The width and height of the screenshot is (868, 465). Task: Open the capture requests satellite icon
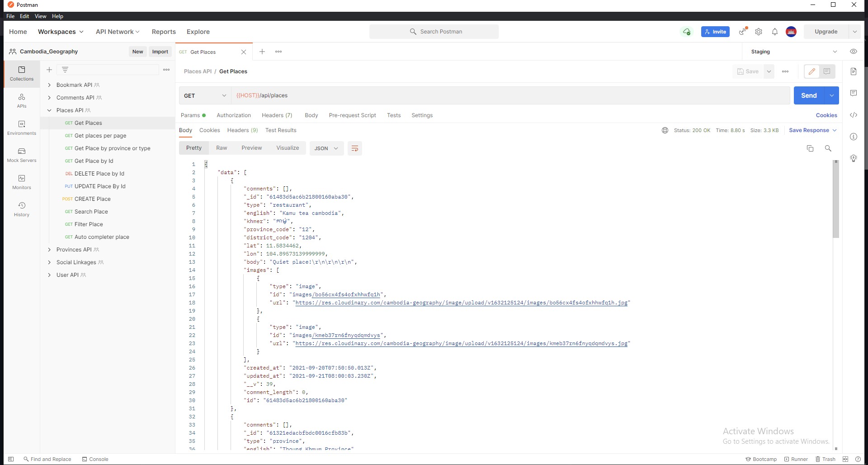743,32
